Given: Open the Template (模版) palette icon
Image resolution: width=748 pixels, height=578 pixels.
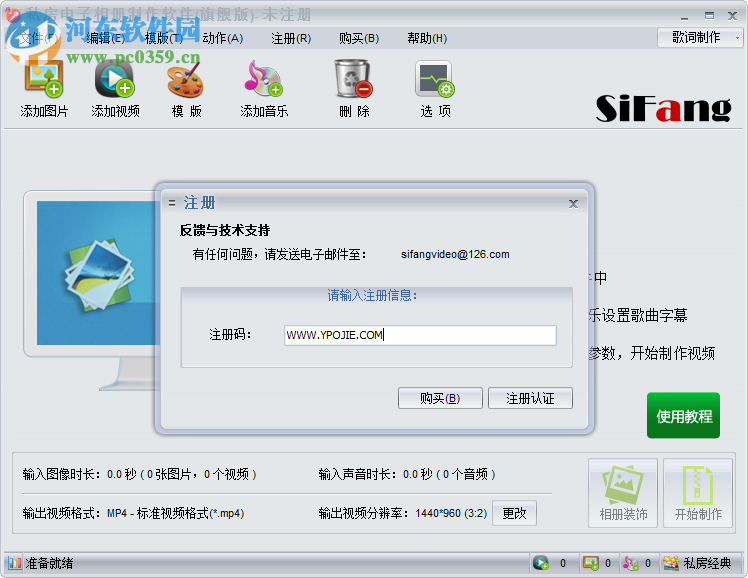Looking at the screenshot, I should [186, 79].
